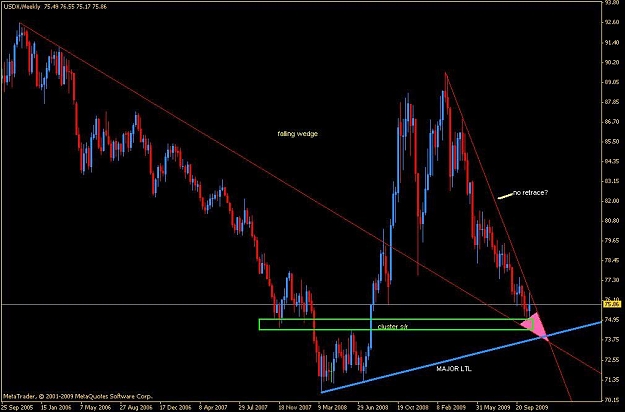Click the "92.60" price scale label
The width and height of the screenshot is (625, 412).
coord(612,23)
